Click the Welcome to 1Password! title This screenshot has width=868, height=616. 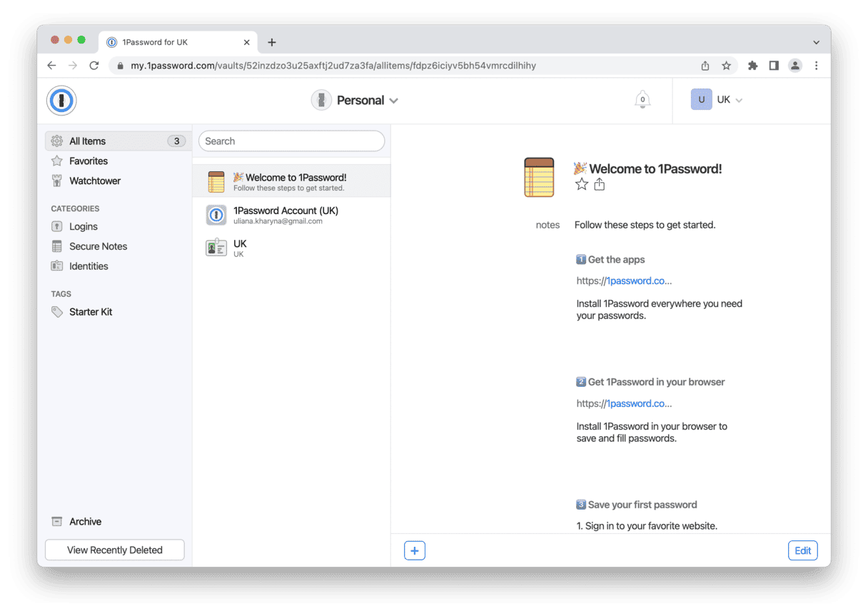(655, 169)
